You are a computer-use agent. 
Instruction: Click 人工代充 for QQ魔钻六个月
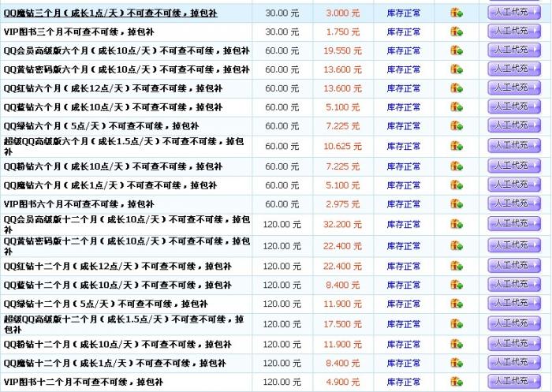[x=514, y=185]
